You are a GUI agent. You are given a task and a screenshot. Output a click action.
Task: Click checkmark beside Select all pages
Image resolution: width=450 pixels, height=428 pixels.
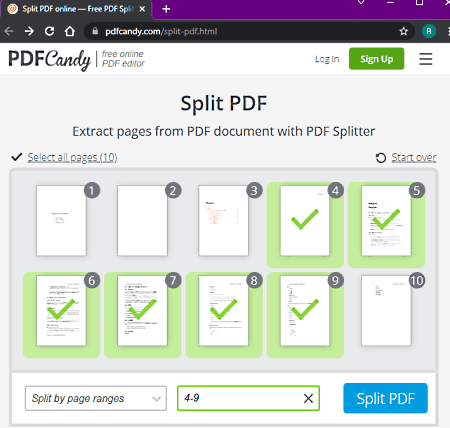(17, 157)
